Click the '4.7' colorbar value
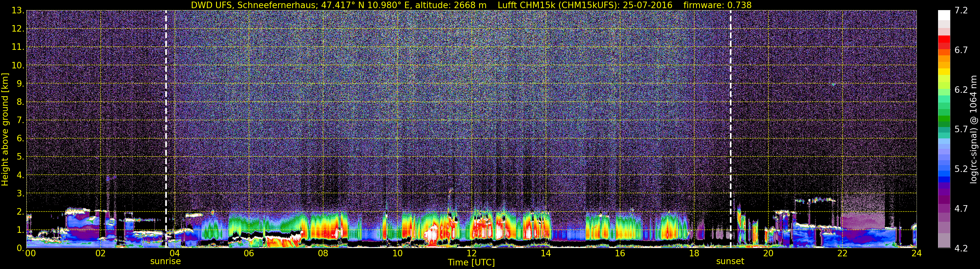 (x=961, y=209)
